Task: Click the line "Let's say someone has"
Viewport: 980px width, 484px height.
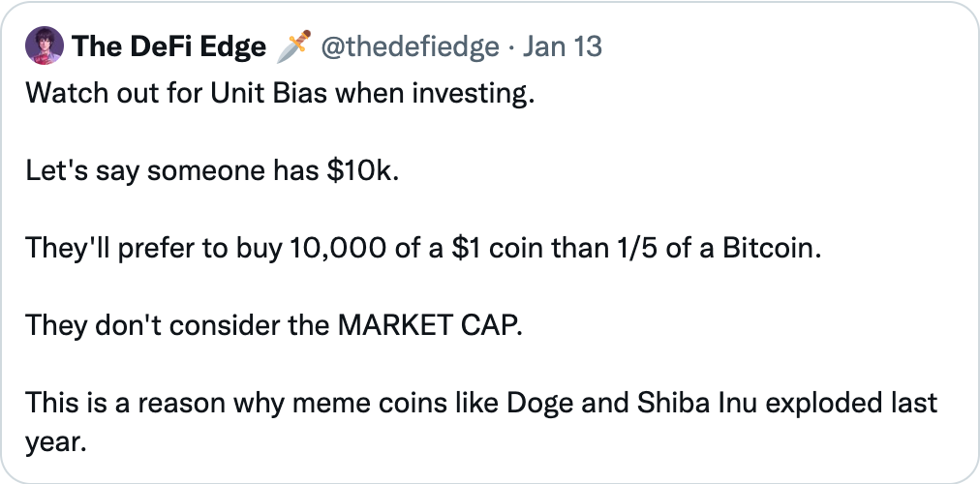Action: coord(172,171)
